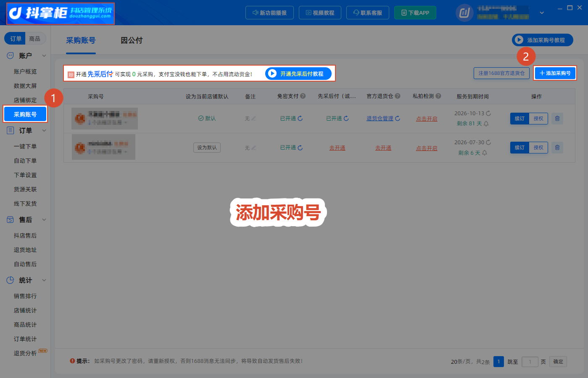
Task: Click the 统计 pie chart icon
Action: (10, 280)
